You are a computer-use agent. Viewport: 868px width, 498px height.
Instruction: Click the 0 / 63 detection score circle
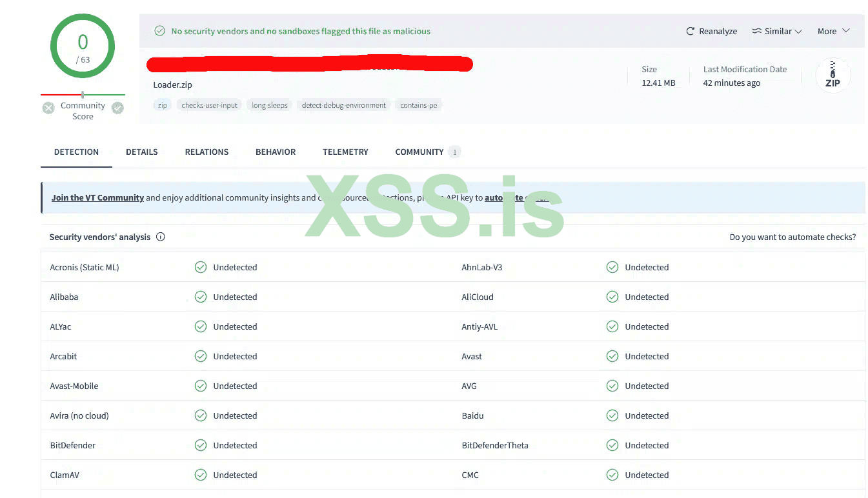83,46
